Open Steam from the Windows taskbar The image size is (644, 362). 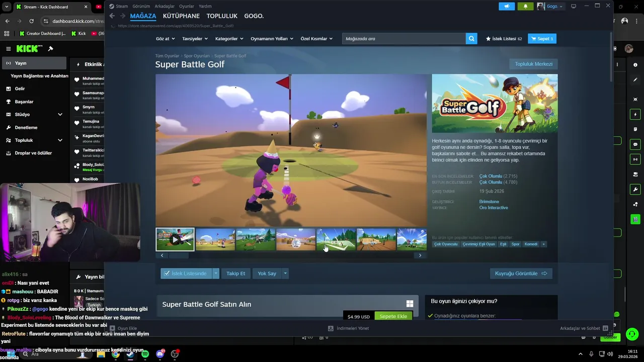click(130, 354)
